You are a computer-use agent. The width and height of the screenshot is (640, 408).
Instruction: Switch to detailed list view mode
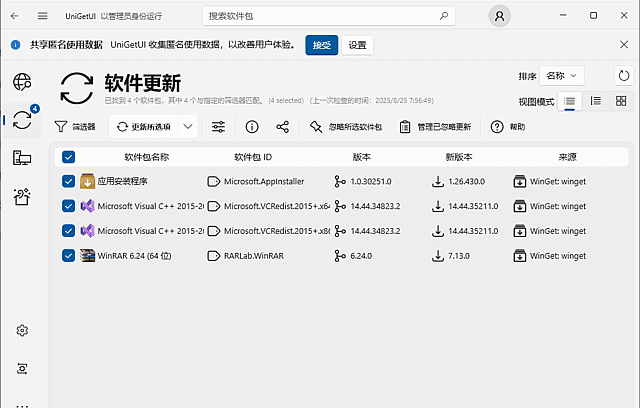pos(596,101)
